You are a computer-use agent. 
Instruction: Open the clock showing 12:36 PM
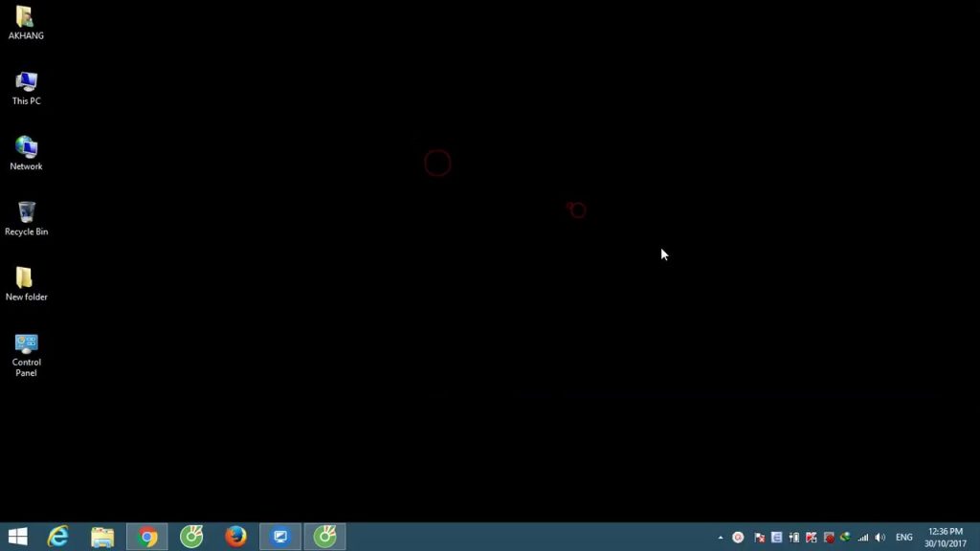(x=946, y=537)
